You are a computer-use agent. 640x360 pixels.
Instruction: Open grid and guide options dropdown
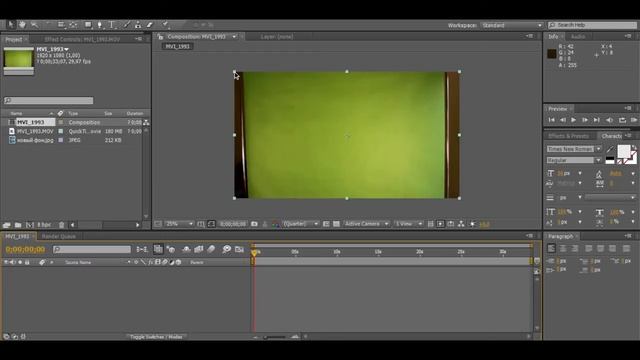[x=201, y=224]
